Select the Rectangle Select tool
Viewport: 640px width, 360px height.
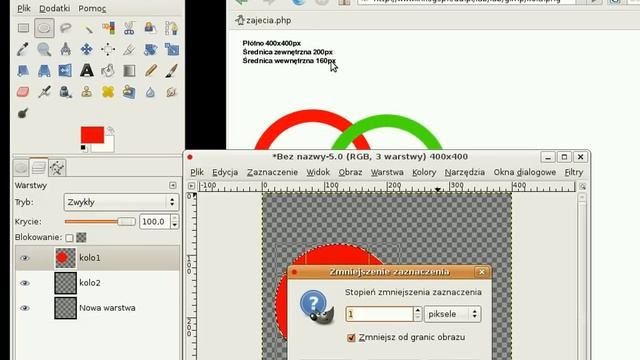pos(23,28)
